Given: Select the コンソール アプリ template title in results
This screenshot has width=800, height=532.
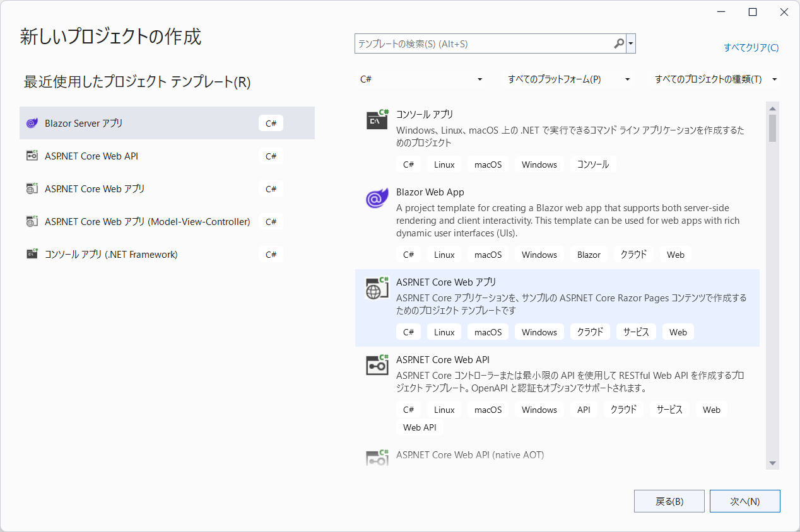Looking at the screenshot, I should (425, 115).
